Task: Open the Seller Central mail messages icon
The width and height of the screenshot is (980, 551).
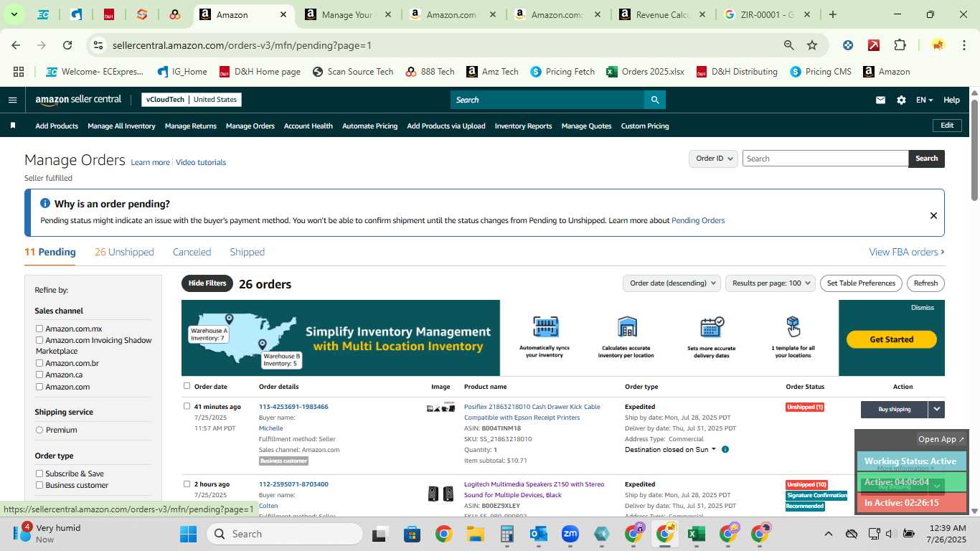Action: click(880, 100)
